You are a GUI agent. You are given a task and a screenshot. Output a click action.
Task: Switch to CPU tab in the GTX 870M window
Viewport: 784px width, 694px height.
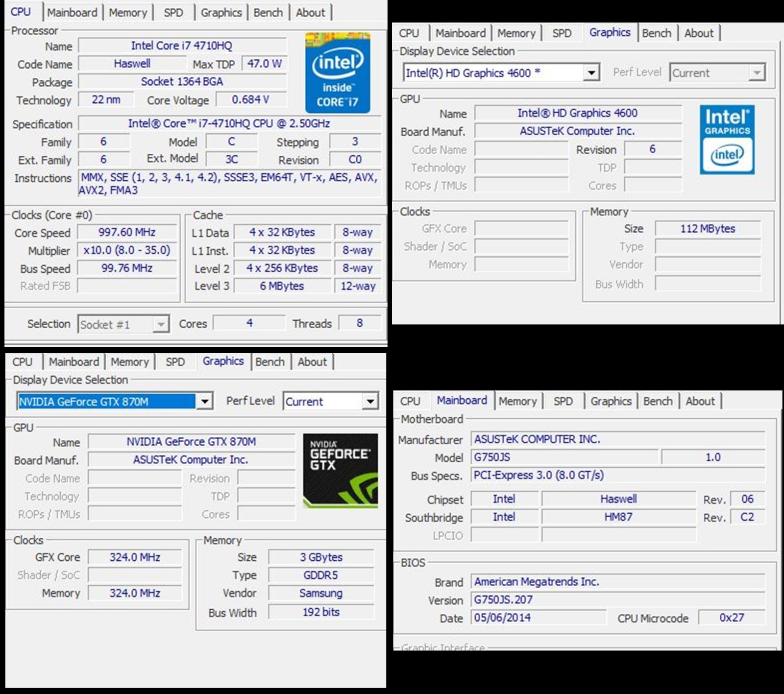click(23, 362)
